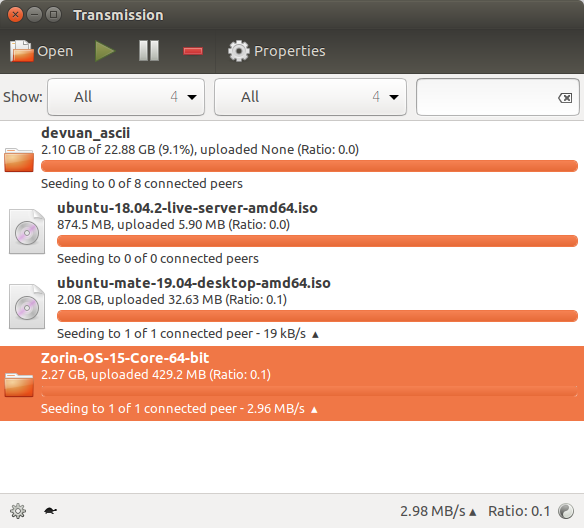Click "2.10 GB of 22.88 GB (9.1%)" details

point(200,150)
